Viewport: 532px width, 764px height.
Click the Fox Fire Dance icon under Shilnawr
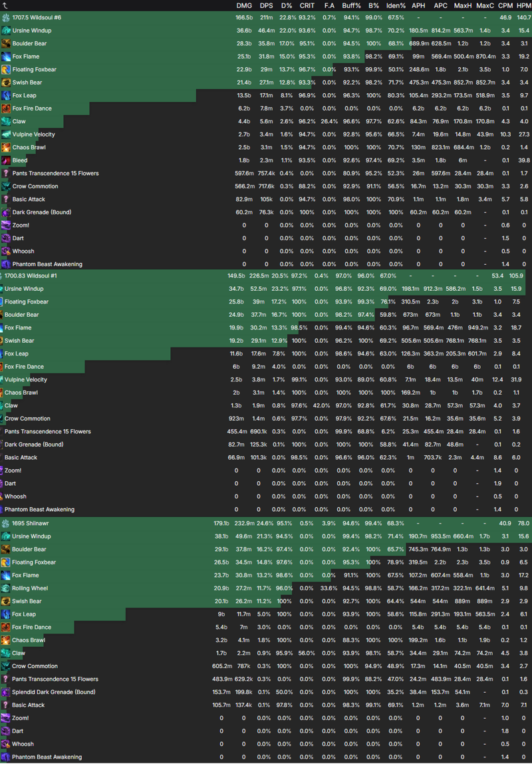pyautogui.click(x=5, y=627)
